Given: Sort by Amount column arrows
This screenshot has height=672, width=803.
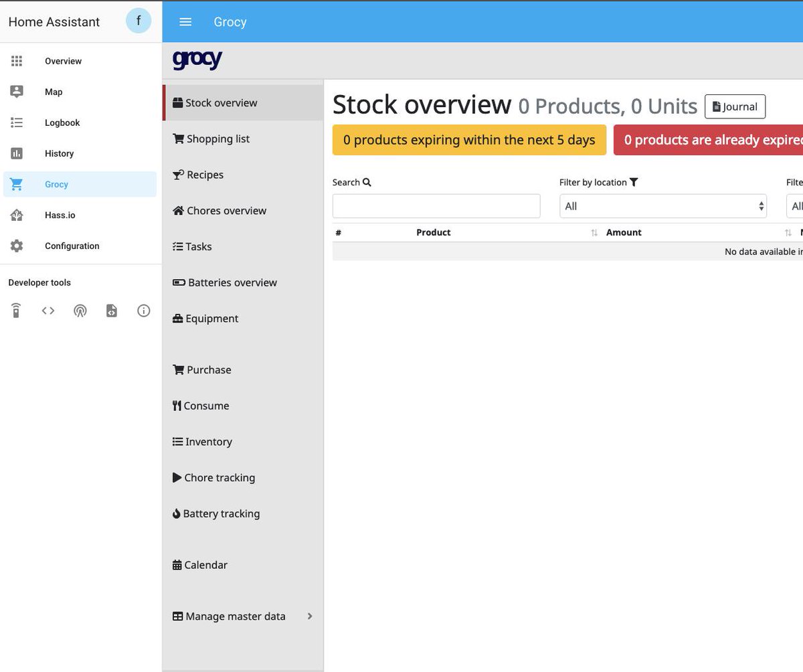Looking at the screenshot, I should (788, 233).
